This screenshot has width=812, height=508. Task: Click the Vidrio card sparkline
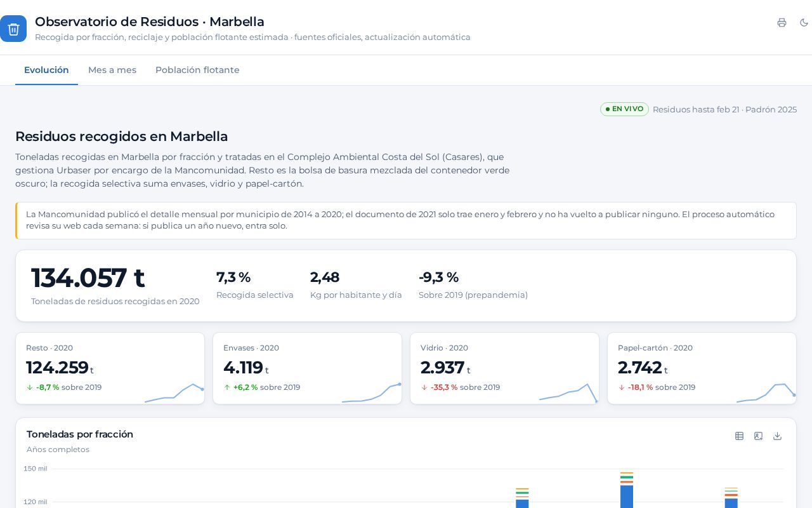coord(568,393)
